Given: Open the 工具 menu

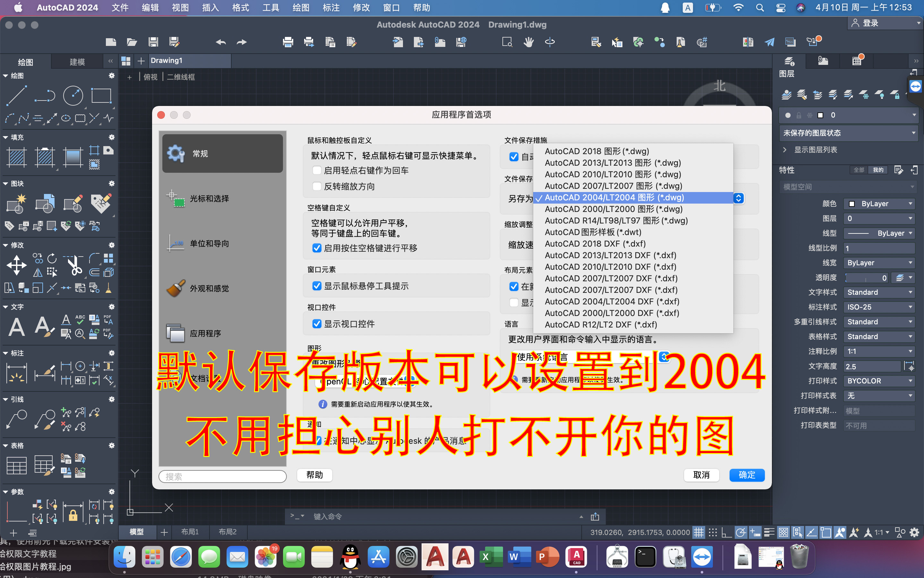Looking at the screenshot, I should click(x=271, y=8).
